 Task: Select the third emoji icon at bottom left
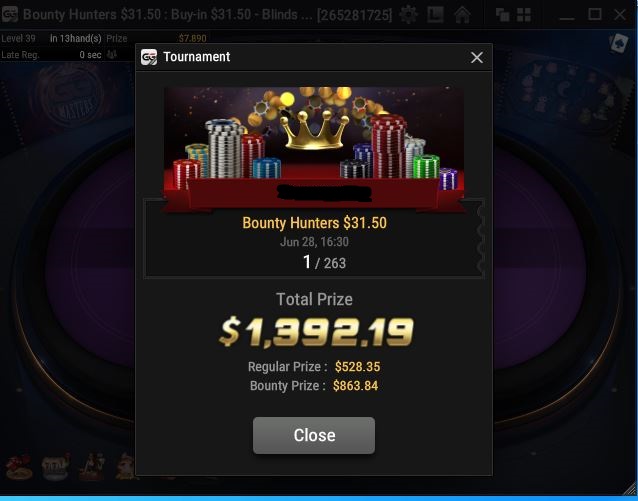tap(92, 467)
